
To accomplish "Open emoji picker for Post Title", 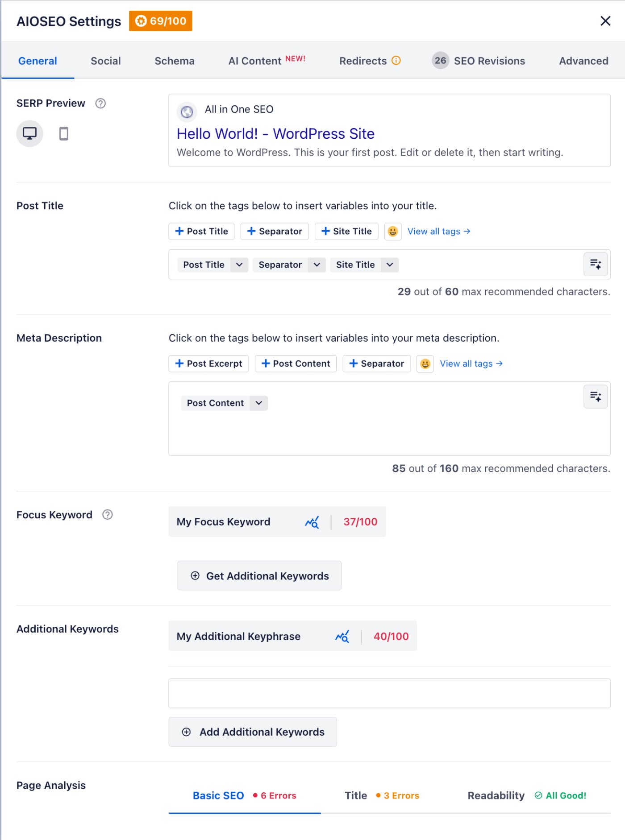I will [392, 231].
